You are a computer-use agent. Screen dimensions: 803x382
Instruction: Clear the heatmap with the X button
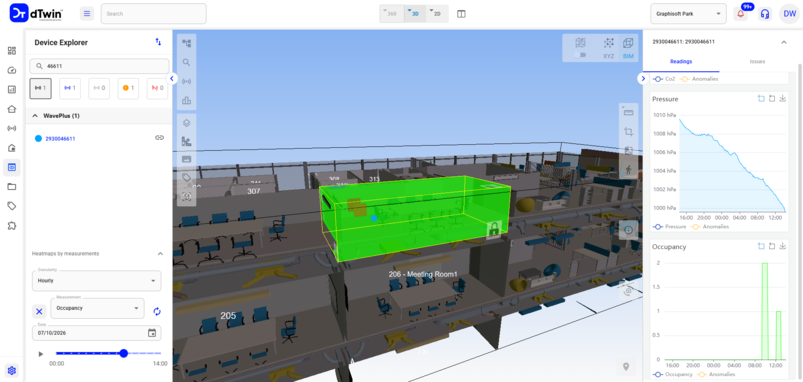[39, 311]
